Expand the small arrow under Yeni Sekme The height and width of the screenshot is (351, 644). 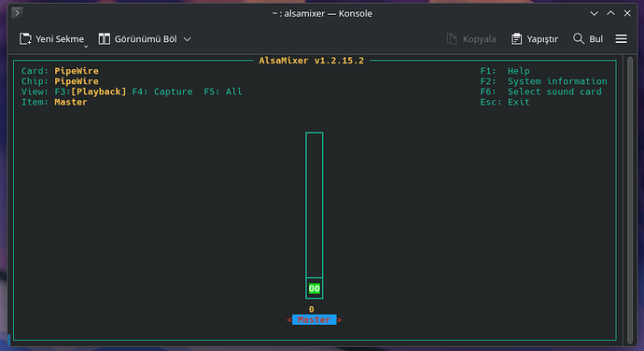click(86, 47)
